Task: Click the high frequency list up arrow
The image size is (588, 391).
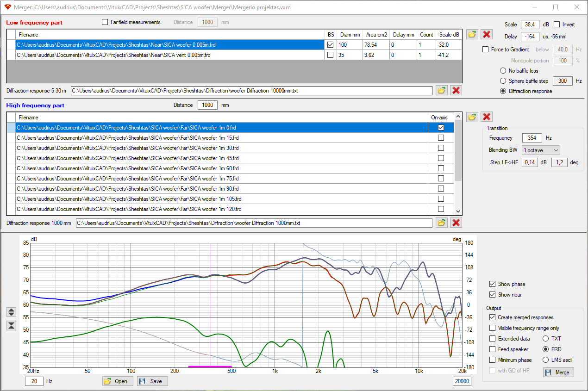Action: click(x=458, y=117)
